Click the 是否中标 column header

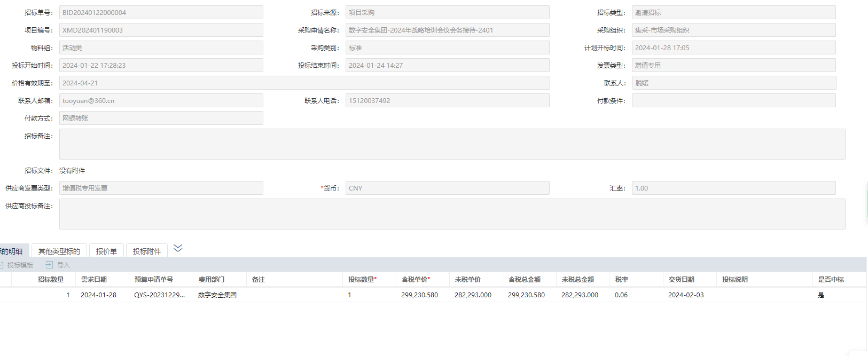(831, 280)
